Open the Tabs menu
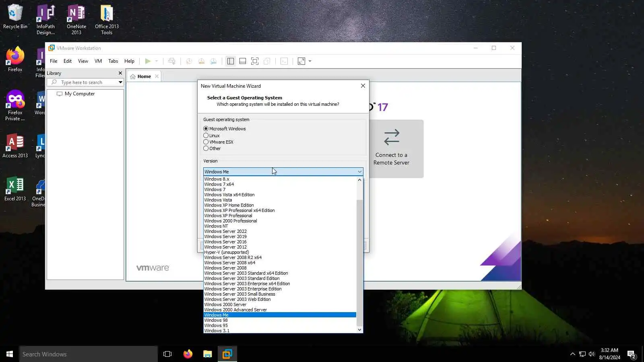 [113, 61]
